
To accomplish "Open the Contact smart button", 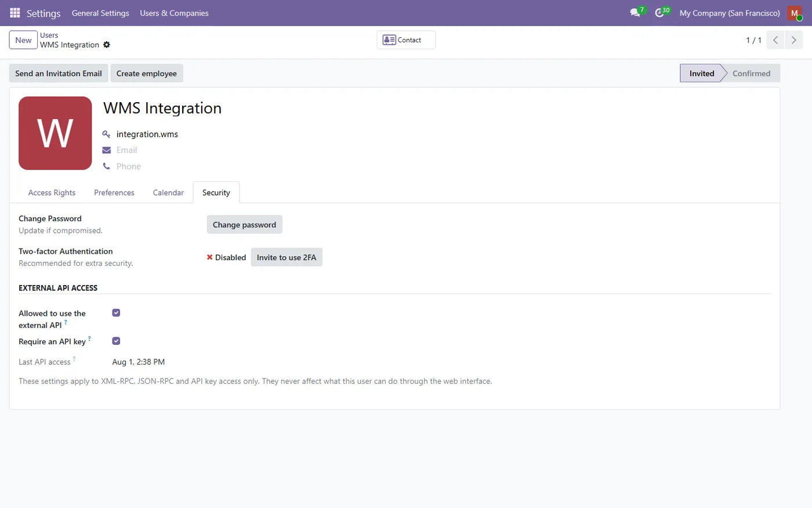I will click(x=406, y=40).
